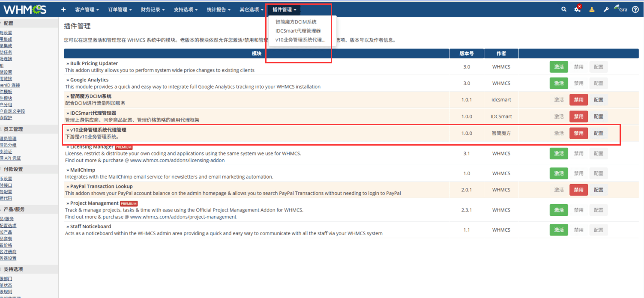
Task: Disable the IDCSmart代理管理器 addon
Action: click(x=578, y=116)
